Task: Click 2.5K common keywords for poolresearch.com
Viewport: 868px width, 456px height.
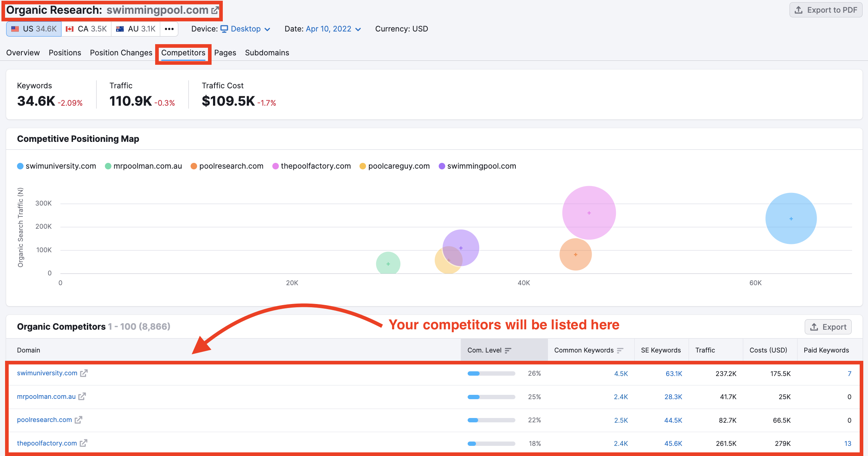Action: tap(621, 420)
